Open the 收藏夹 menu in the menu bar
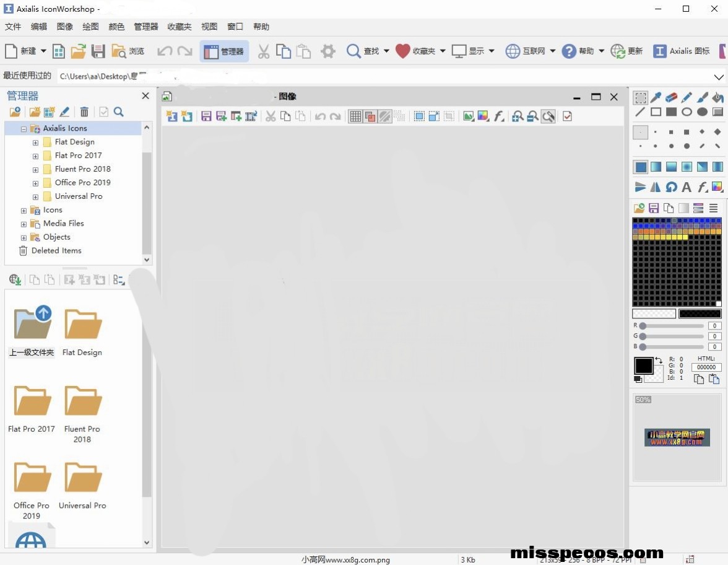The height and width of the screenshot is (565, 728). pyautogui.click(x=180, y=27)
